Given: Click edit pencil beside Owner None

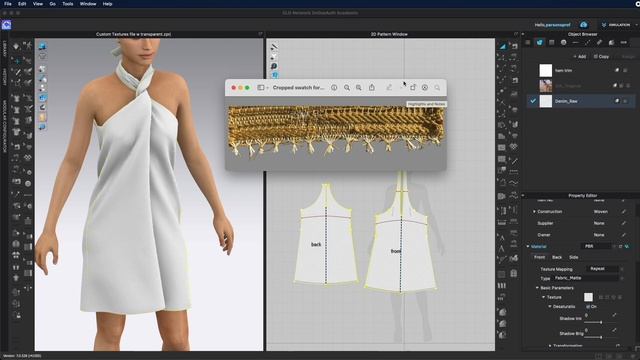Looking at the screenshot, I should [x=623, y=235].
